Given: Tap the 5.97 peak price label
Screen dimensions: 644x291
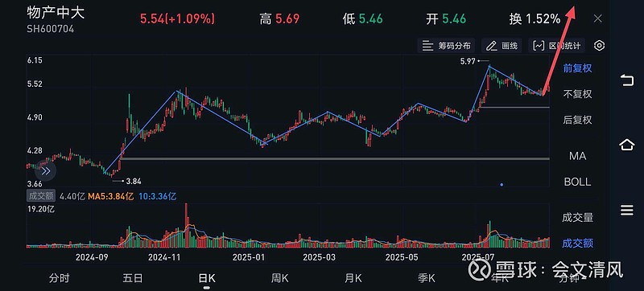Looking at the screenshot, I should pyautogui.click(x=469, y=61).
